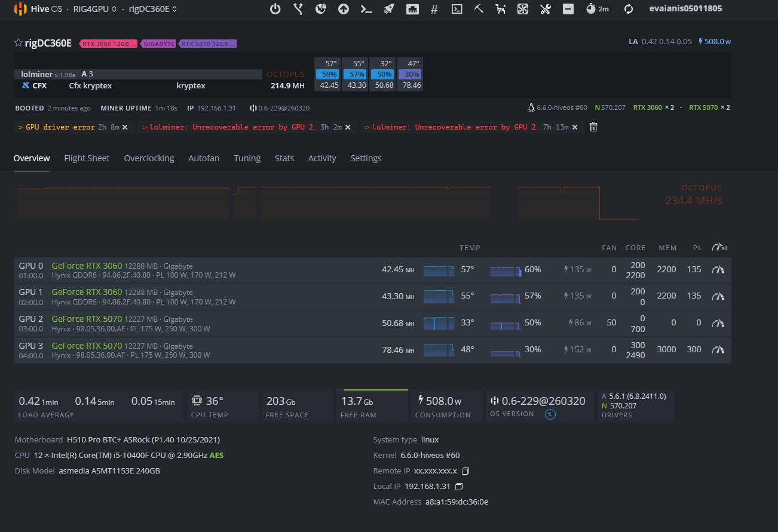Click the wrench and screwdriver tools icon
The width and height of the screenshot is (778, 532).
[x=545, y=9]
